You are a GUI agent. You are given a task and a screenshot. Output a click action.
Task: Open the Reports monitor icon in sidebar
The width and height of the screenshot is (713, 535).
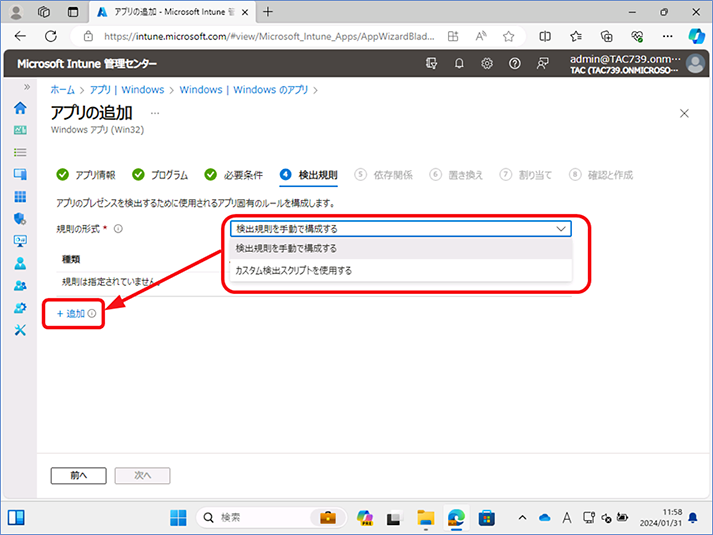pyautogui.click(x=20, y=241)
